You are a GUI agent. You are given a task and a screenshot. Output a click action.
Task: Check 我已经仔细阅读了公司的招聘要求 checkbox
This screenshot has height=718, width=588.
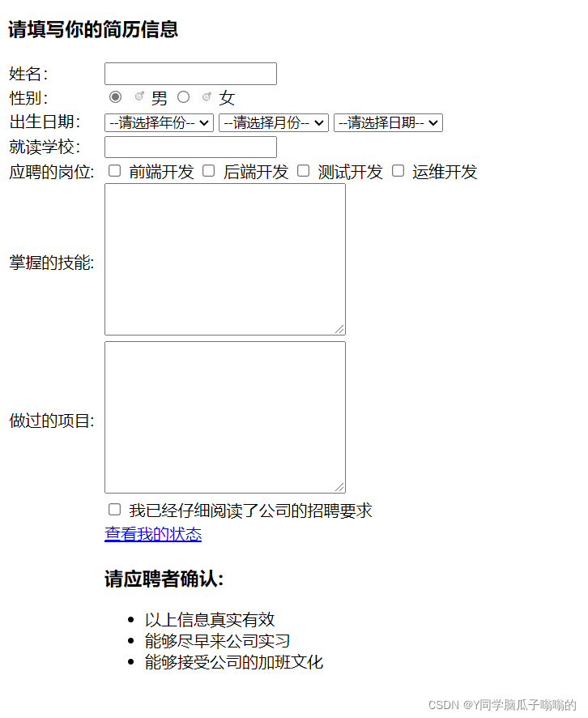(x=114, y=509)
